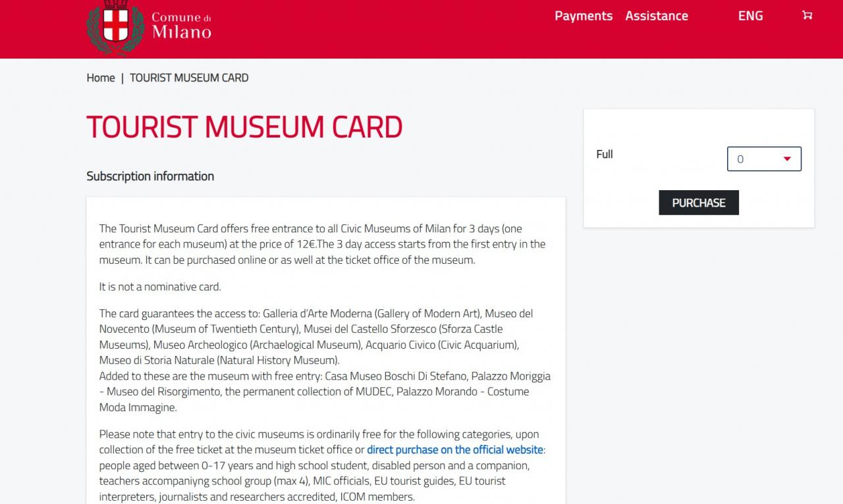Click the paragraph starting "The Tourist Museum Card offers"
Screen dimensions: 843x504
(x=323, y=244)
